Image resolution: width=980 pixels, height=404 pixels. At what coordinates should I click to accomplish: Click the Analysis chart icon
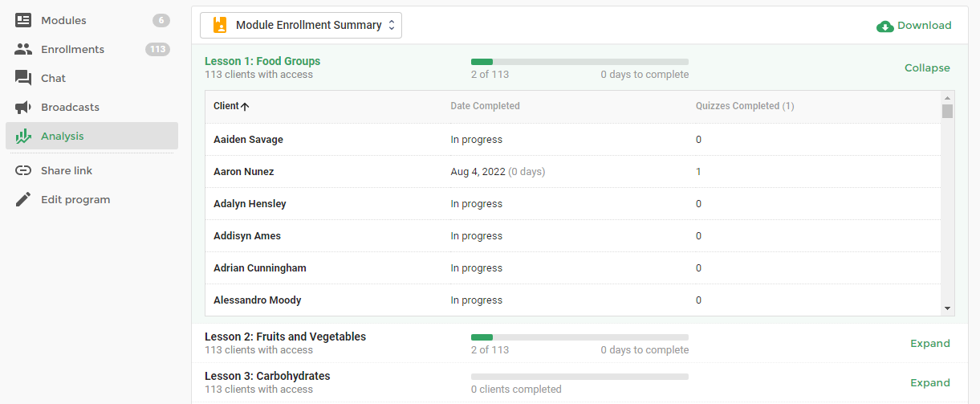[23, 136]
